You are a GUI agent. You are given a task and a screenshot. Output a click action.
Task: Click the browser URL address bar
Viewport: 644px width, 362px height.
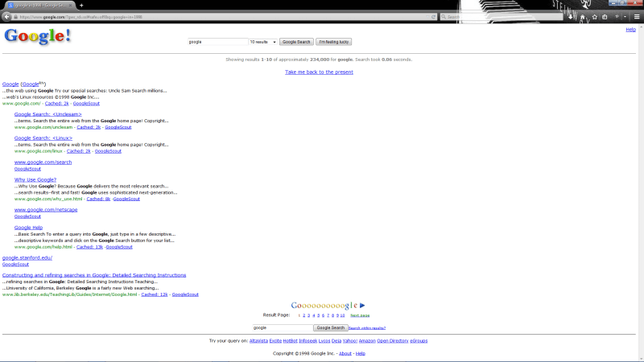tap(224, 17)
